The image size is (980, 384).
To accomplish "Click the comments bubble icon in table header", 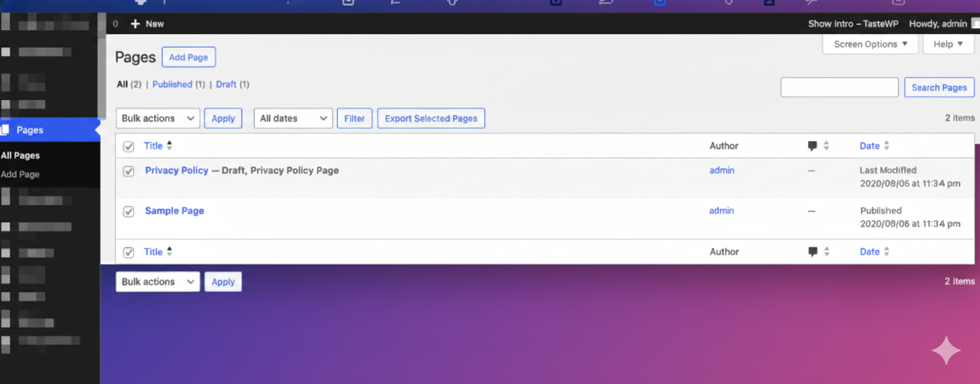I will 812,146.
